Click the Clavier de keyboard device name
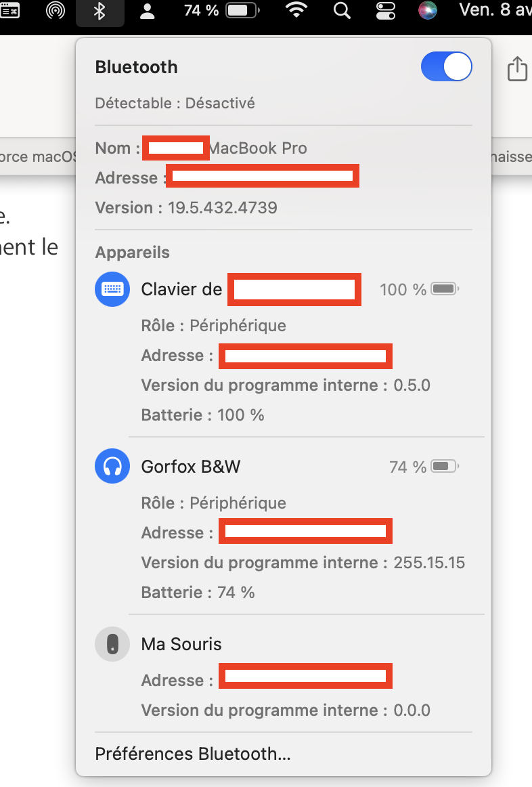This screenshot has height=787, width=532. tap(181, 289)
